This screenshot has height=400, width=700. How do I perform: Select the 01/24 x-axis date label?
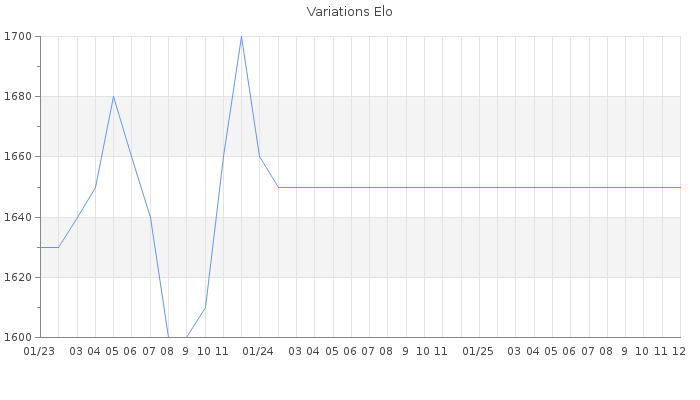(259, 351)
